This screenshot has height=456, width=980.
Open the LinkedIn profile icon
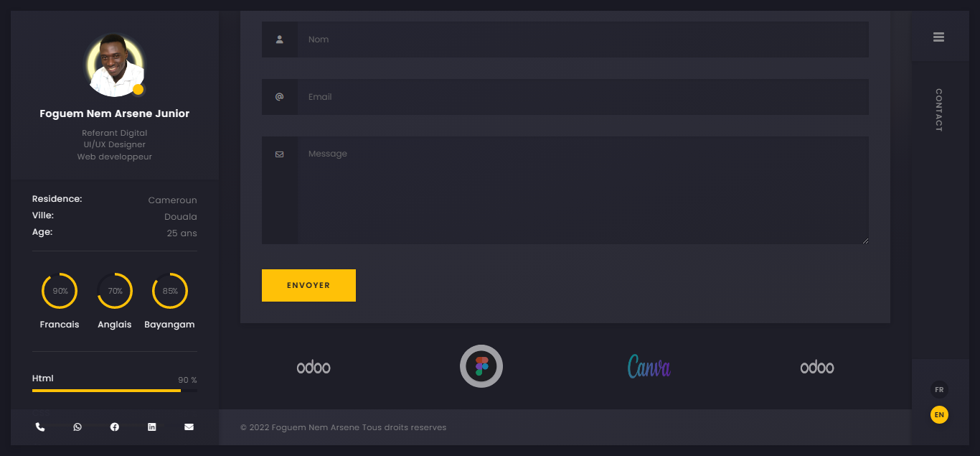[x=151, y=427]
